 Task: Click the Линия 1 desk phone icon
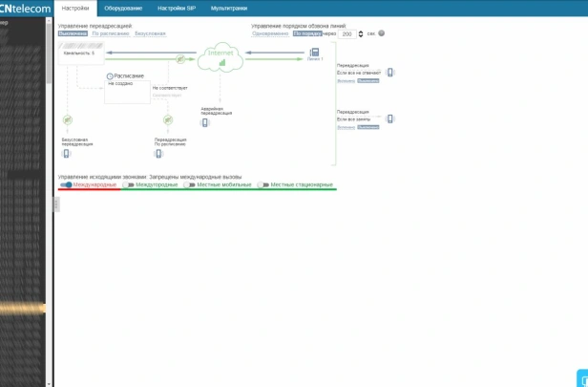point(314,53)
